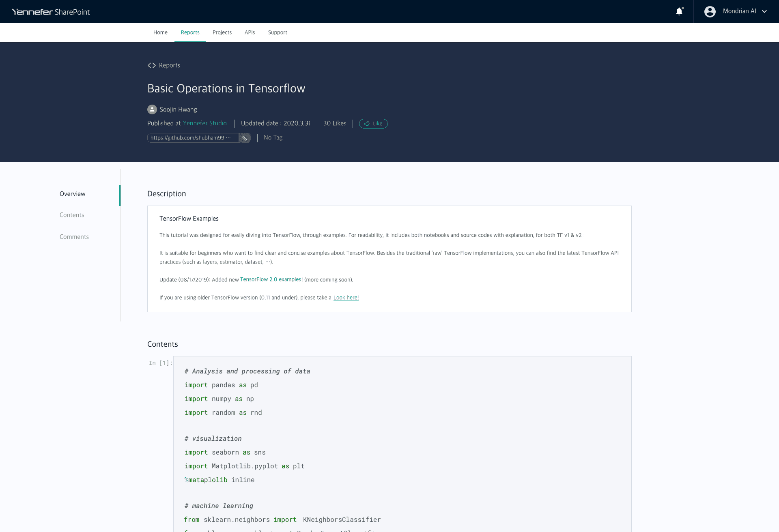Viewport: 779px width, 532px height.
Task: Open the TensorFlow 2.0 examples link
Action: tap(271, 279)
